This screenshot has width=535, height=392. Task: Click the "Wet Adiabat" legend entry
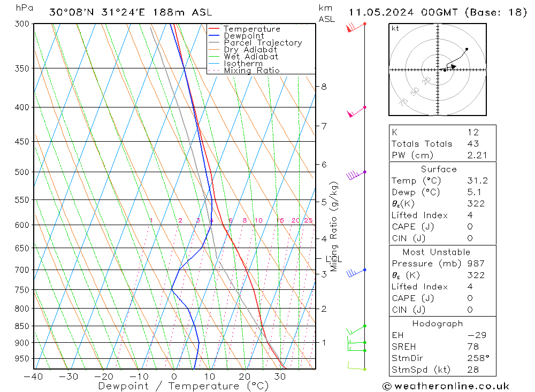coord(251,56)
